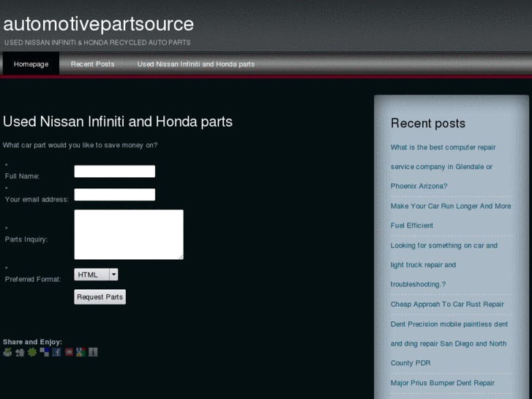Click the print-friendly share icon
The image size is (532, 399).
pyautogui.click(x=7, y=352)
